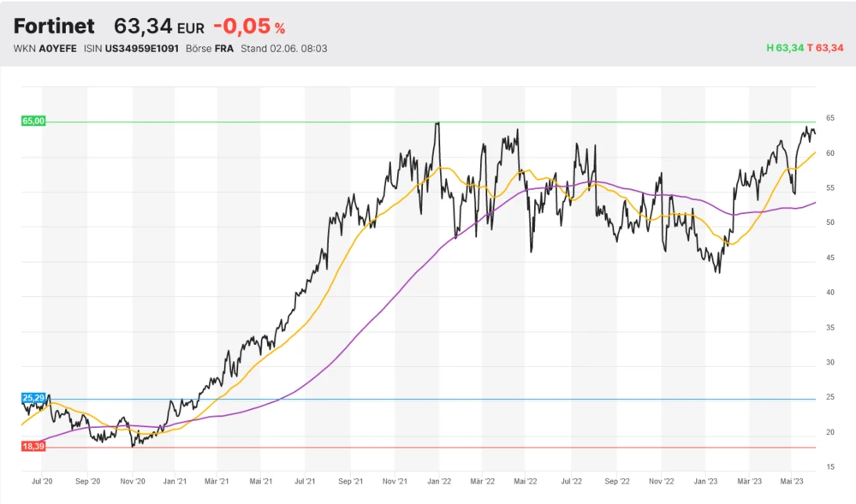Jump to Jan '22 on the time axis
Image resolution: width=856 pixels, height=504 pixels.
439,483
